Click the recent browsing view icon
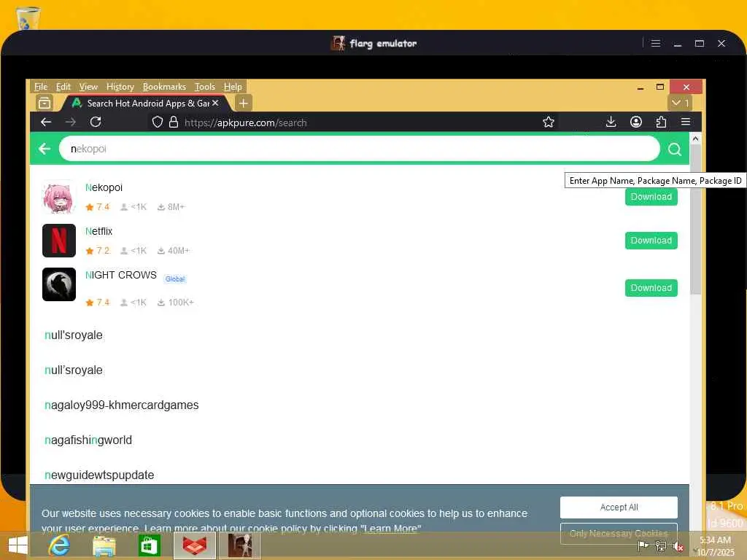This screenshot has width=747, height=560. pos(44,103)
